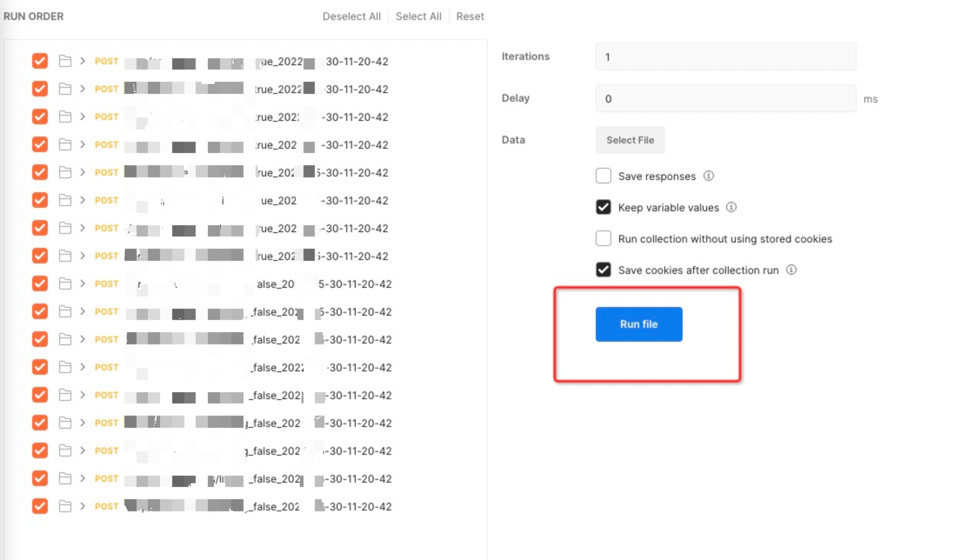Click info icon beside Save responses

click(708, 176)
